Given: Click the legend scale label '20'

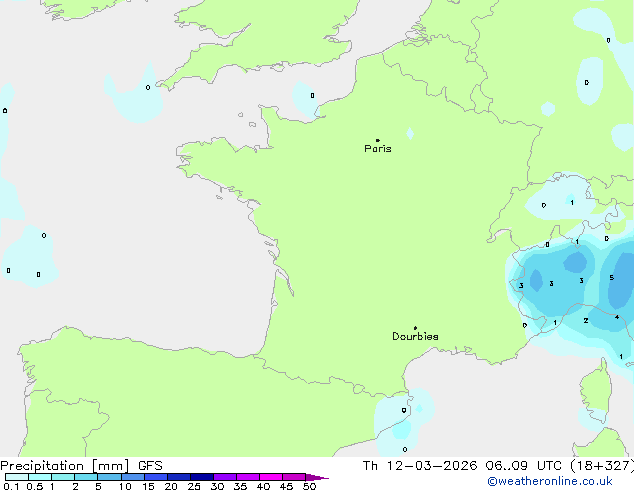Looking at the screenshot, I should pos(171,486).
